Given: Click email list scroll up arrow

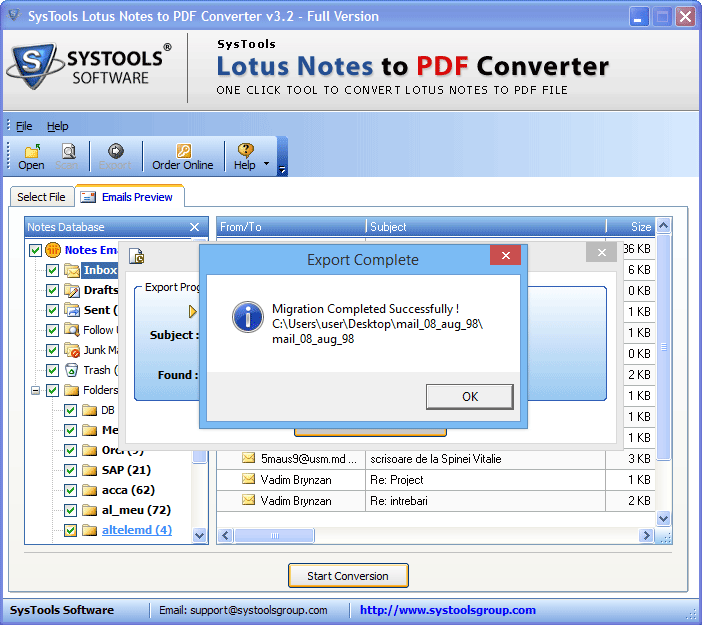Looking at the screenshot, I should 663,226.
